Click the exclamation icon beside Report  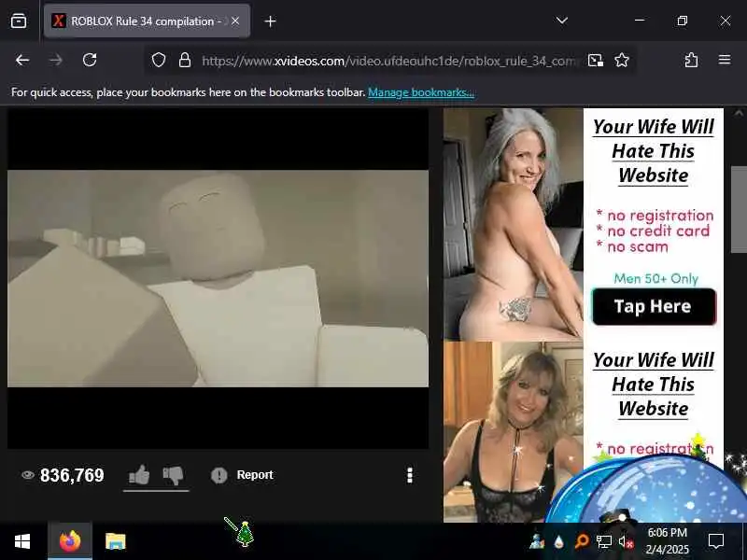coord(219,475)
